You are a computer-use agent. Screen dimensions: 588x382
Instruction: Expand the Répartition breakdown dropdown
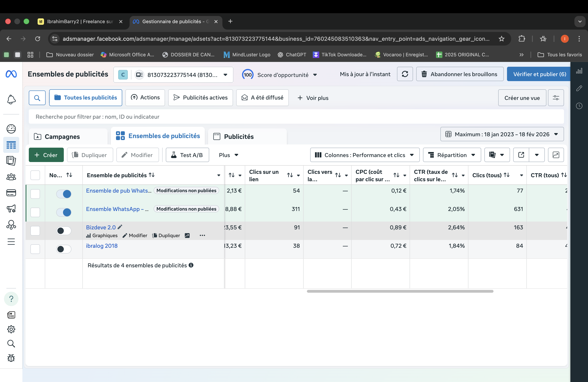452,155
